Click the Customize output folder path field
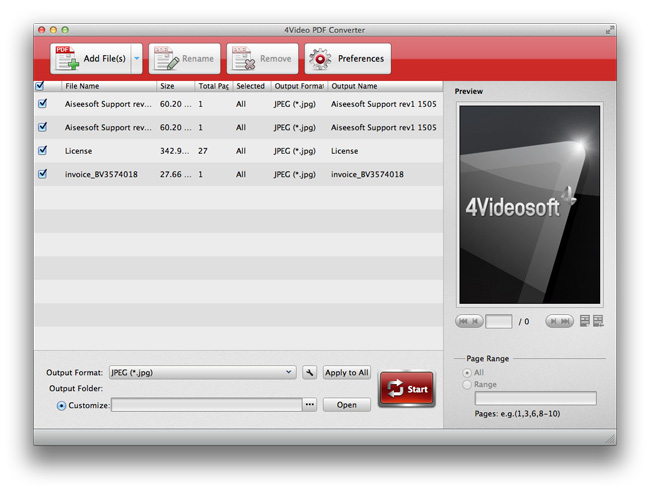This screenshot has height=495, width=650. [206, 405]
